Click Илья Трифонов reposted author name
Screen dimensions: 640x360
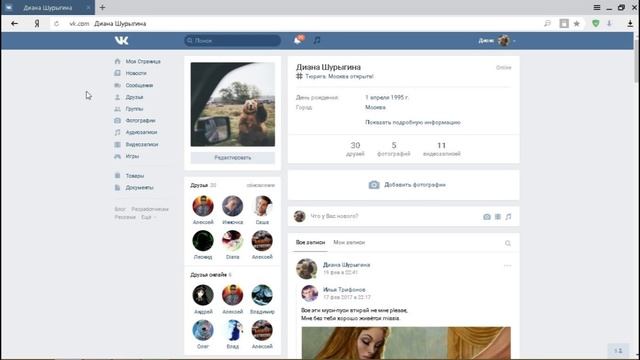(x=344, y=290)
